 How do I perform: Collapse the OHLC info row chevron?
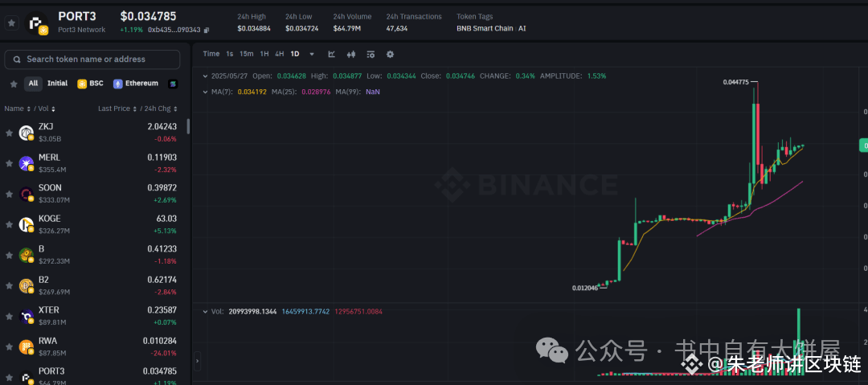(x=206, y=76)
